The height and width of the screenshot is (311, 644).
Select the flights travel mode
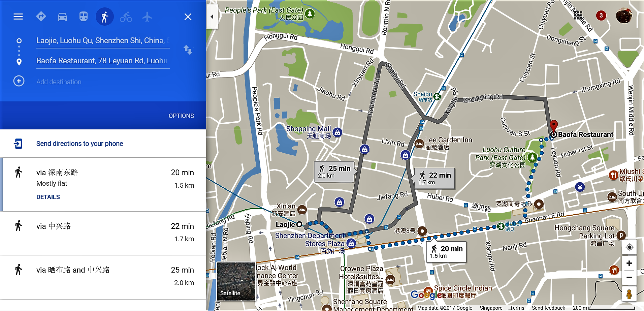point(147,17)
